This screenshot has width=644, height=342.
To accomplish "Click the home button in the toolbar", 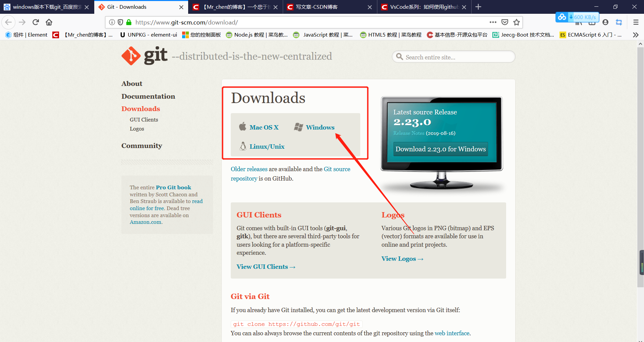I will [49, 22].
